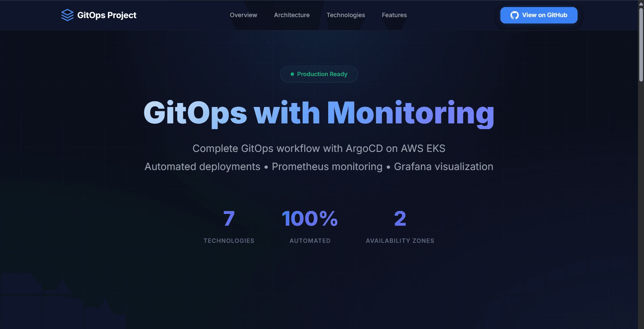Click the View on GitHub button
Image resolution: width=644 pixels, height=329 pixels.
(539, 15)
